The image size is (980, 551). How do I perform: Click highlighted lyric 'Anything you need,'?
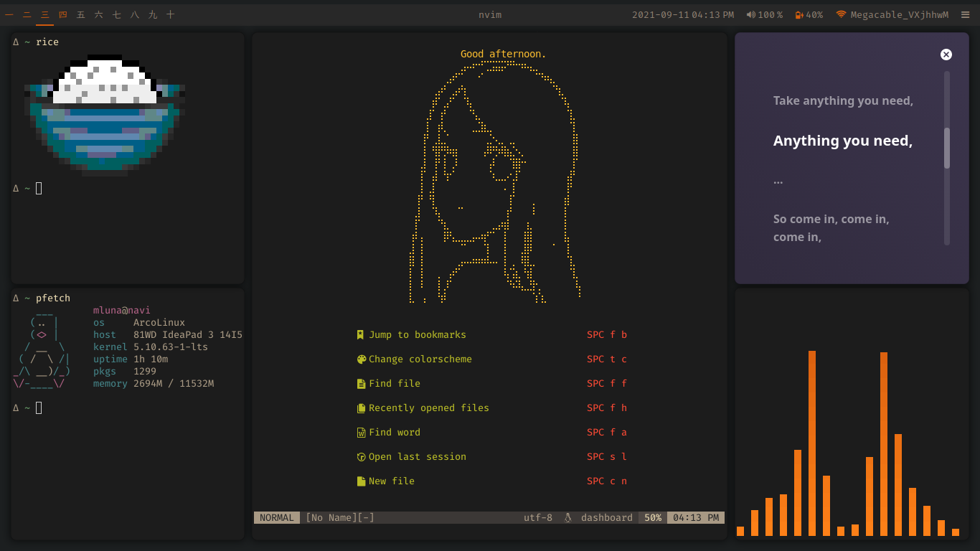(x=843, y=141)
